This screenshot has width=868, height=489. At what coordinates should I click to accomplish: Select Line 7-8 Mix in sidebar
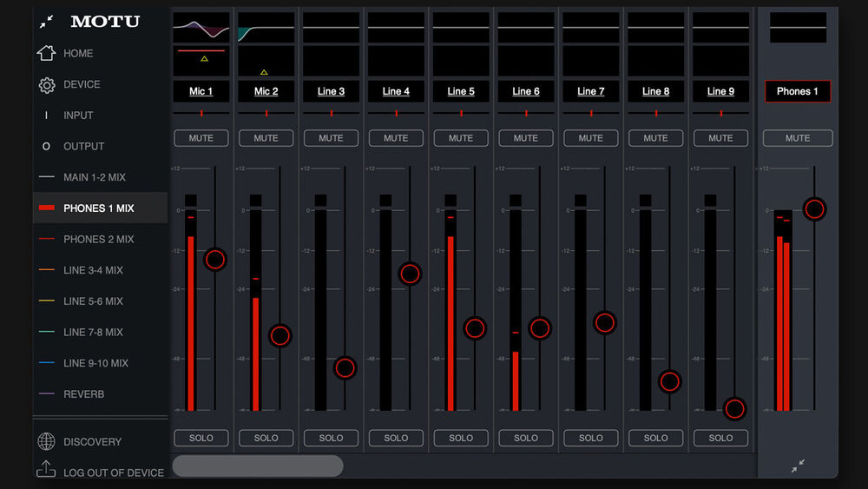pos(93,333)
